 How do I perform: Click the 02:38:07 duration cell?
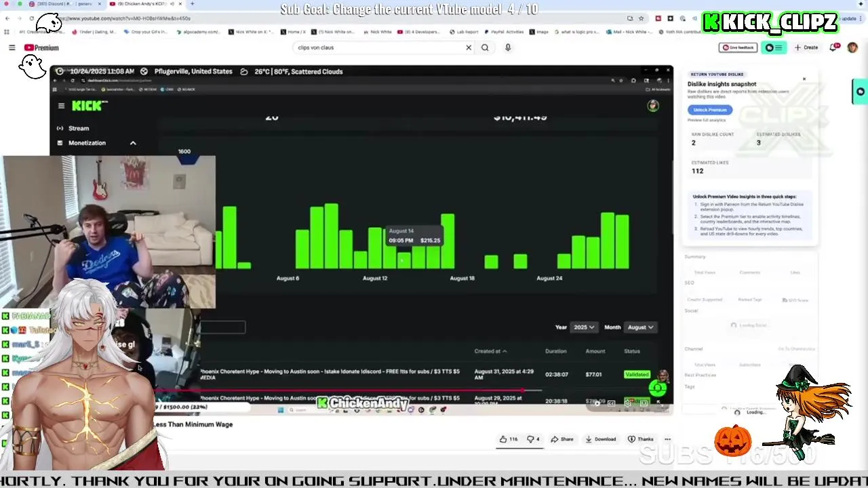[557, 374]
